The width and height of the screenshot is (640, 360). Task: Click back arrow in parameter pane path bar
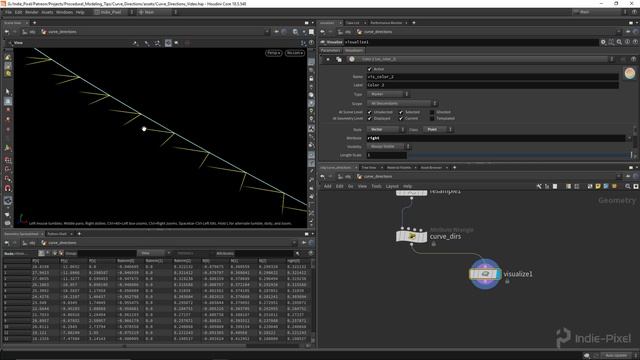click(322, 32)
